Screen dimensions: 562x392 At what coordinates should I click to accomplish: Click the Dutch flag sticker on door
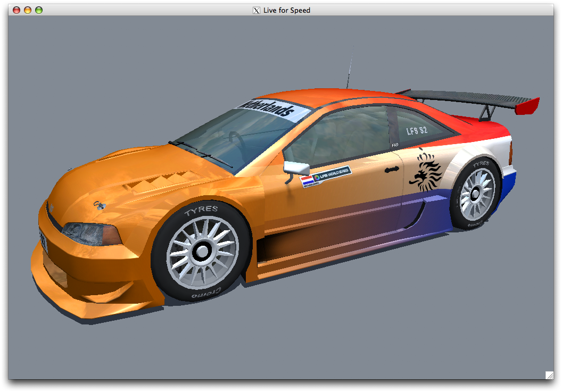click(308, 181)
